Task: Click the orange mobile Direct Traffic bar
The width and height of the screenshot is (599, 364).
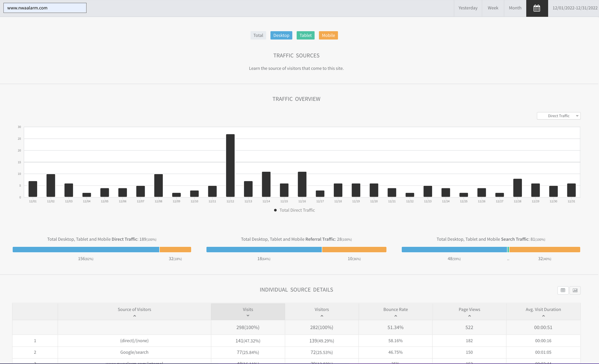Action: pyautogui.click(x=175, y=250)
